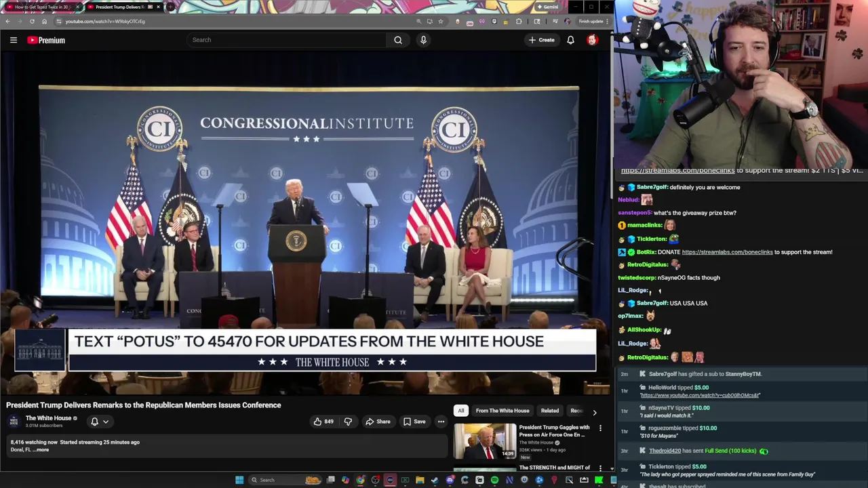The width and height of the screenshot is (868, 488).
Task: Open the YouTube hamburger guide menu
Action: (13, 40)
